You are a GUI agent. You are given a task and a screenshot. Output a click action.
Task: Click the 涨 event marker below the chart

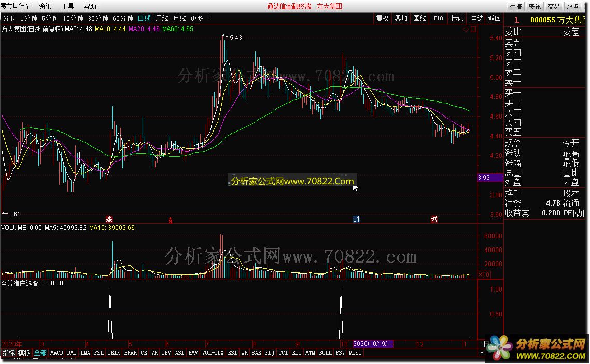click(109, 220)
